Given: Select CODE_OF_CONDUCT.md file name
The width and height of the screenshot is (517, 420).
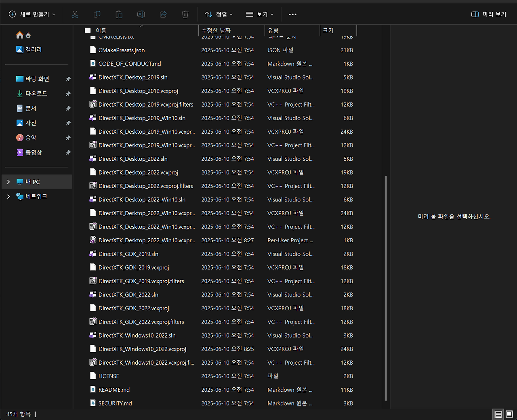Looking at the screenshot, I should tap(130, 64).
